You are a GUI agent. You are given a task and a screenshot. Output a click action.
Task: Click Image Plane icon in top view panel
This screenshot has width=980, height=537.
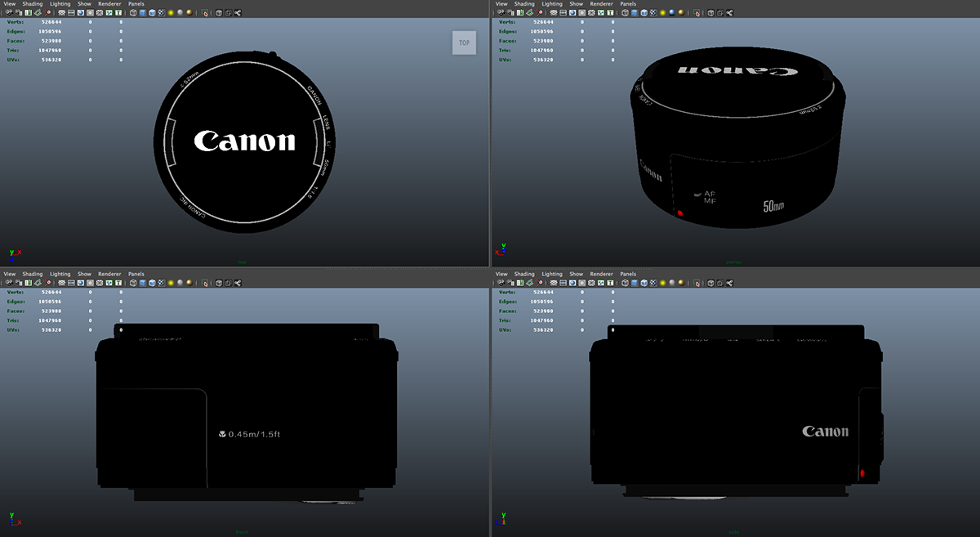coord(38,13)
